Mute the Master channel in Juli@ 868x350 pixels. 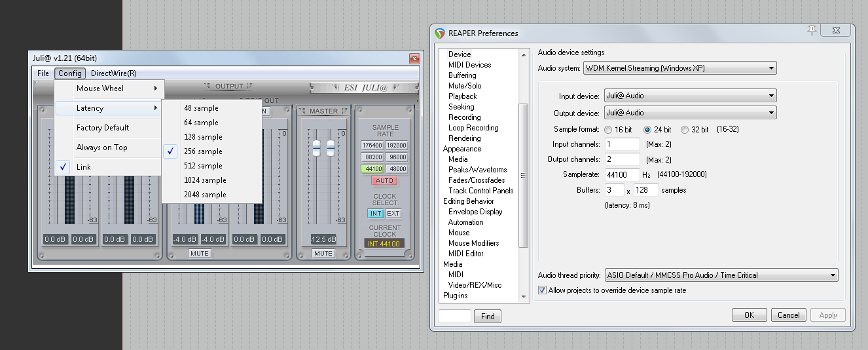pos(323,254)
